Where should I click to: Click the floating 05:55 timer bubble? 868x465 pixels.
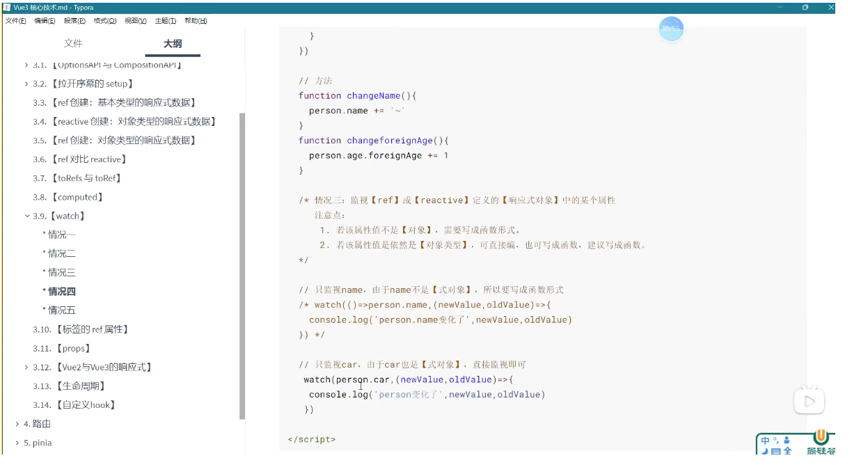click(x=671, y=29)
